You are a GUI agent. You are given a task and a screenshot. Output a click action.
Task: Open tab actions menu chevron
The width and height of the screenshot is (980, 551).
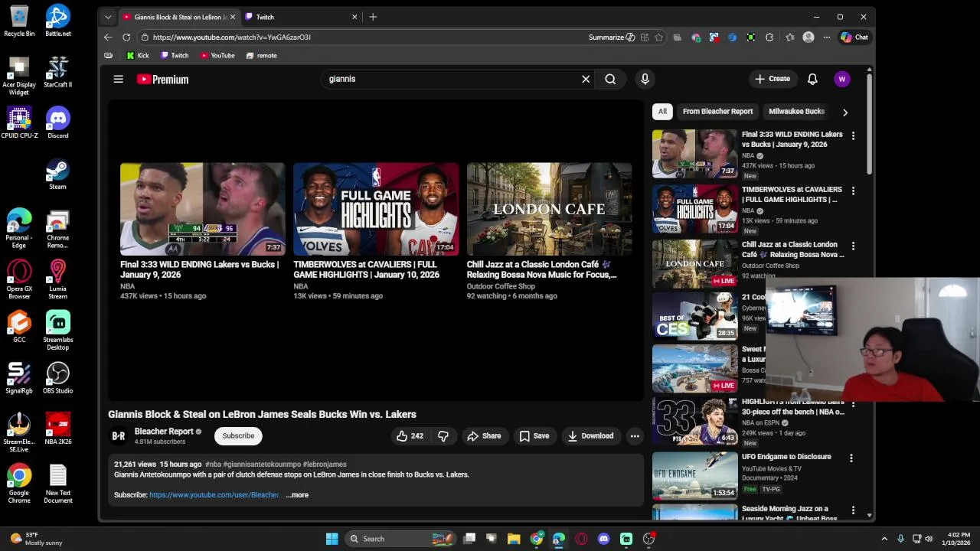(108, 17)
